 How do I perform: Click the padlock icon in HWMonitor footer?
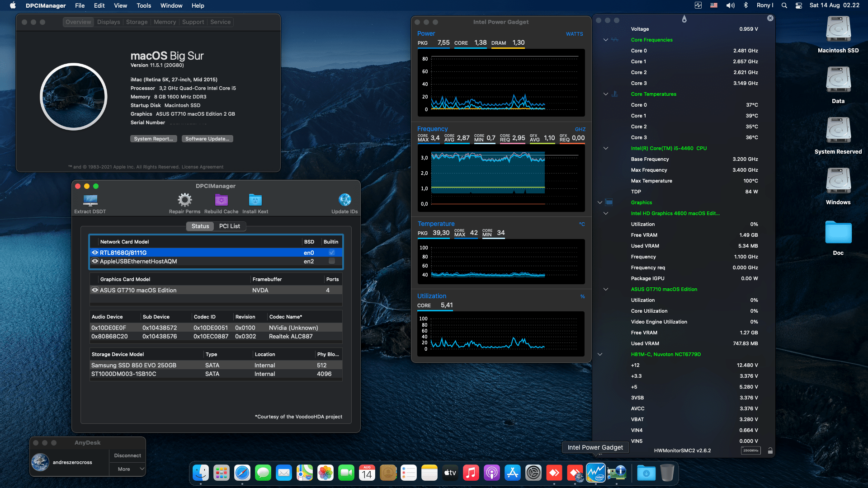click(770, 450)
